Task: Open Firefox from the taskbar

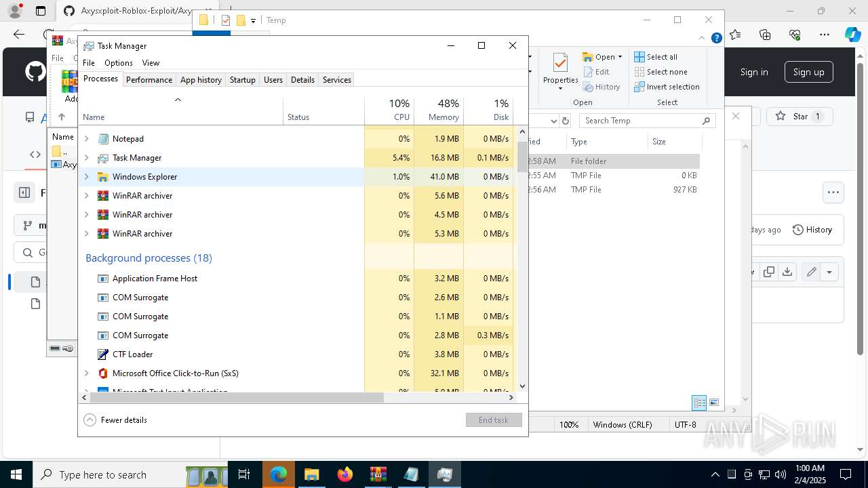Action: pos(345,474)
